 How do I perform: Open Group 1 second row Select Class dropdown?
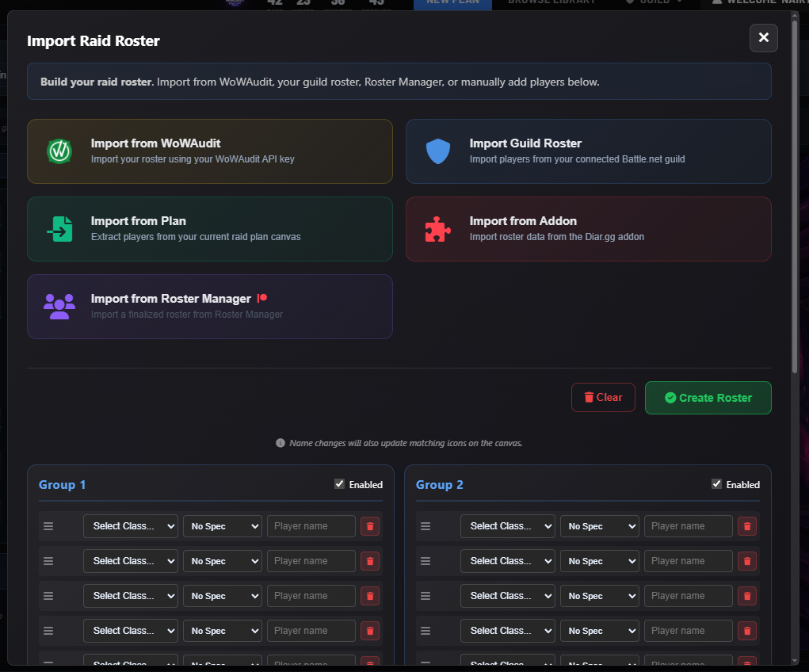131,561
